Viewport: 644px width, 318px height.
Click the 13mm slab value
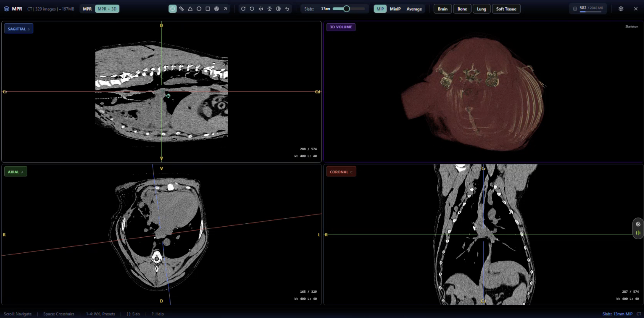(x=325, y=9)
